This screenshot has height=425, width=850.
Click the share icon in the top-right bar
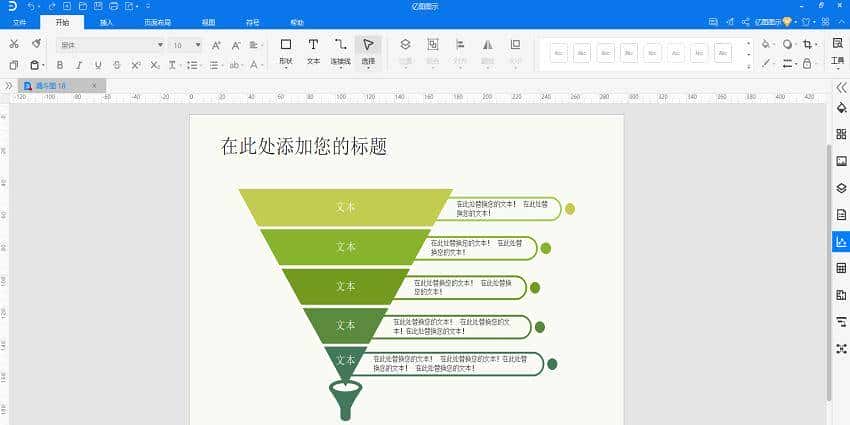tap(746, 22)
